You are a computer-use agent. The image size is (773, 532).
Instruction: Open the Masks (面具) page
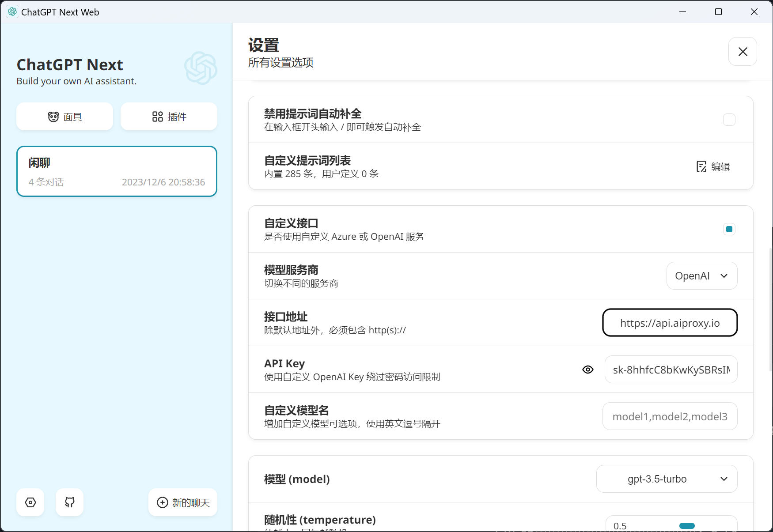point(64,117)
